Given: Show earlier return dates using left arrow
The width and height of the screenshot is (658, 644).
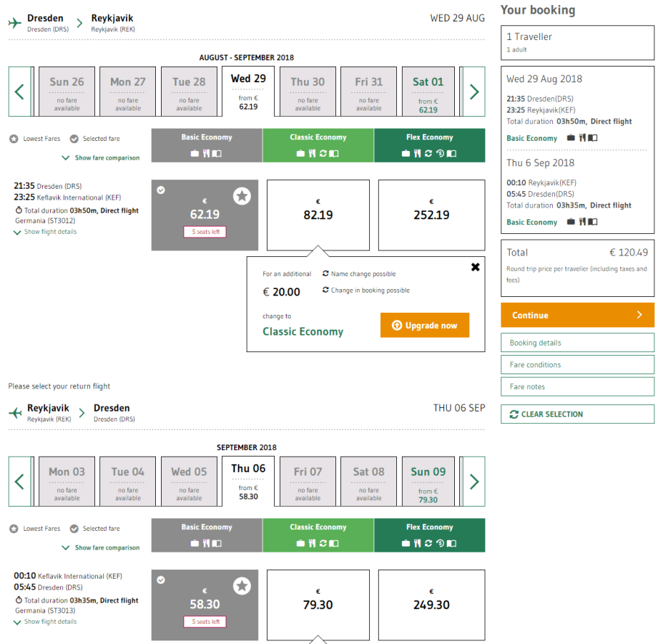Looking at the screenshot, I should 19,482.
